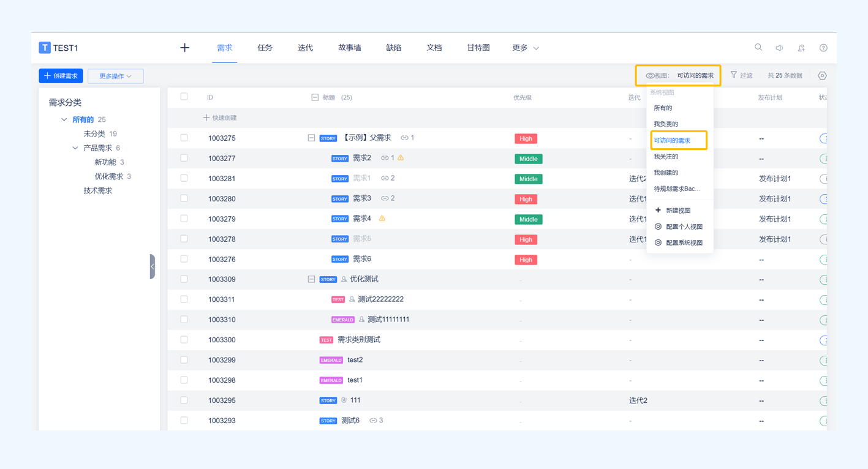The width and height of the screenshot is (868, 469).
Task: Check the box for row 1003277
Action: [x=184, y=158]
